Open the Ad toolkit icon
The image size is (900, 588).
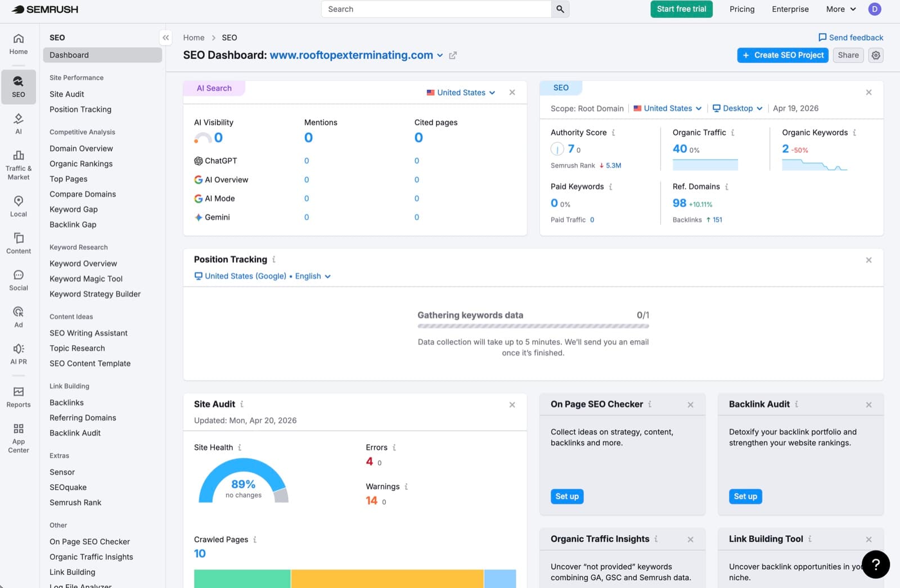coord(19,317)
